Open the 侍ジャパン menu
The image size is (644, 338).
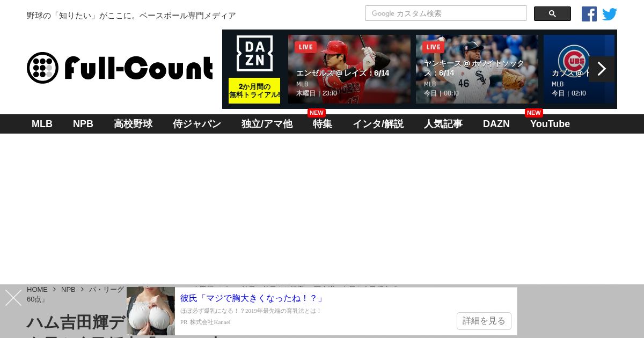[197, 124]
